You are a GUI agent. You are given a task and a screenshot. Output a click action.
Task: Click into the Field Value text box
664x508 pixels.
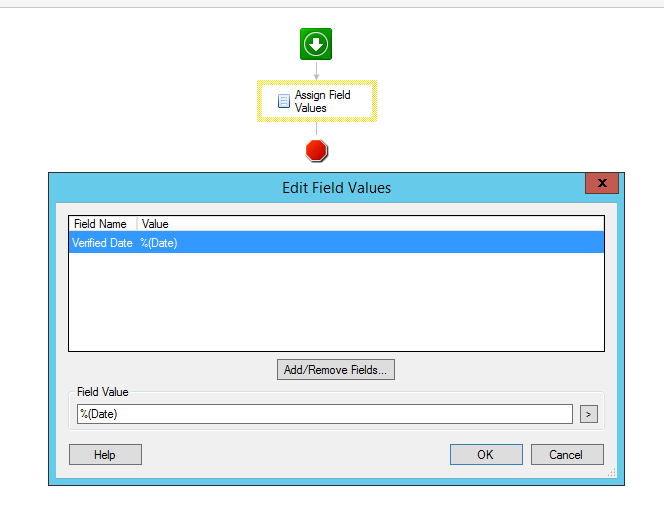[325, 414]
